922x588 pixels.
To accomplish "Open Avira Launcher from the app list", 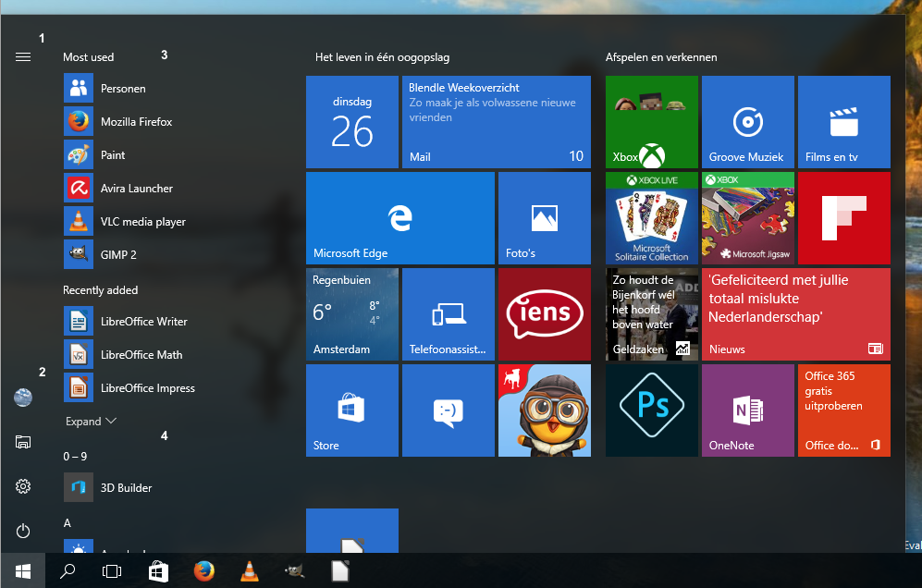I will coord(136,189).
